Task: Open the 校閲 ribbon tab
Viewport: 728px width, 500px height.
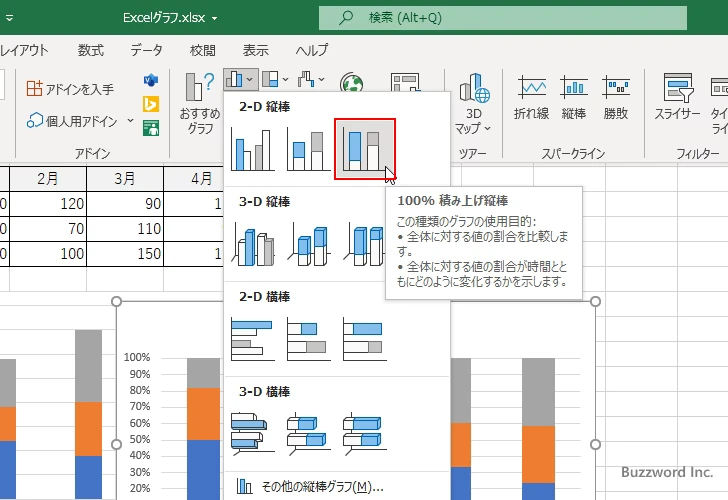Action: (x=203, y=50)
